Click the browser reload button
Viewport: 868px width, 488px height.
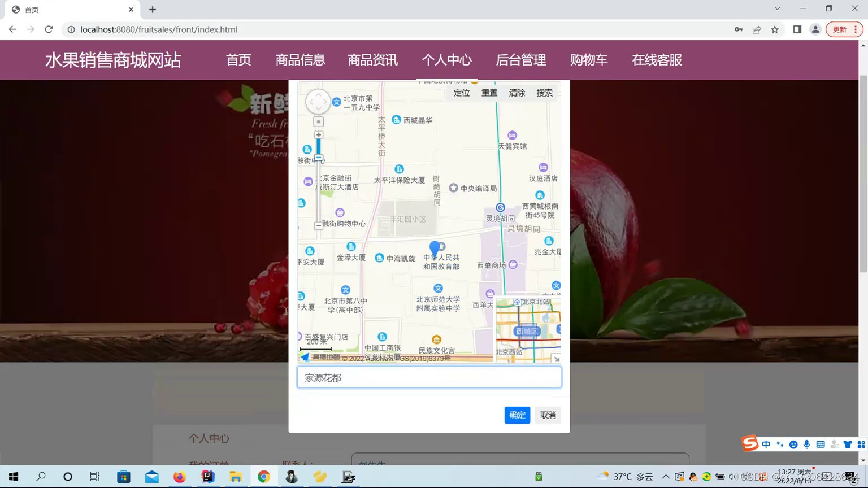49,29
